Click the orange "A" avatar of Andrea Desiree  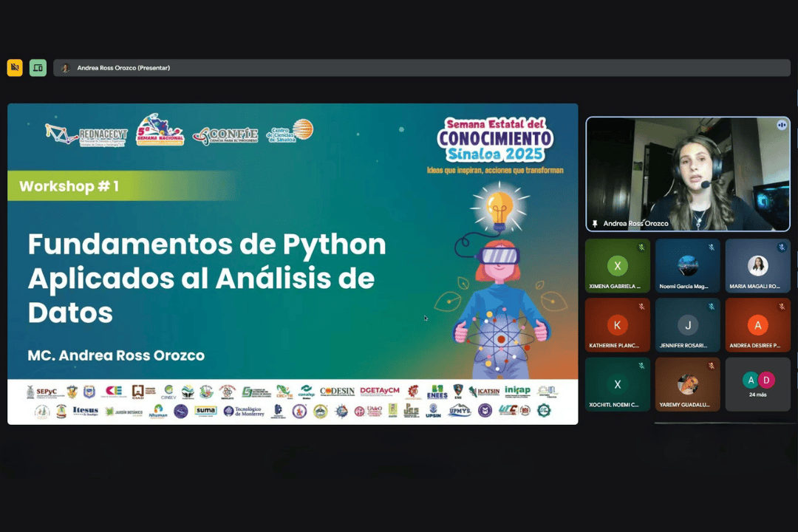pyautogui.click(x=757, y=325)
